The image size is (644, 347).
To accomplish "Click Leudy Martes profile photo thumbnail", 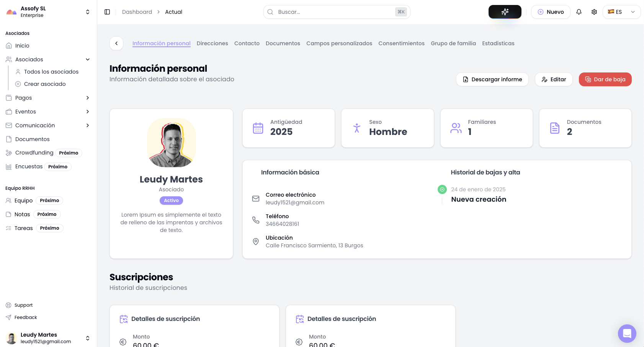I will pos(171,143).
